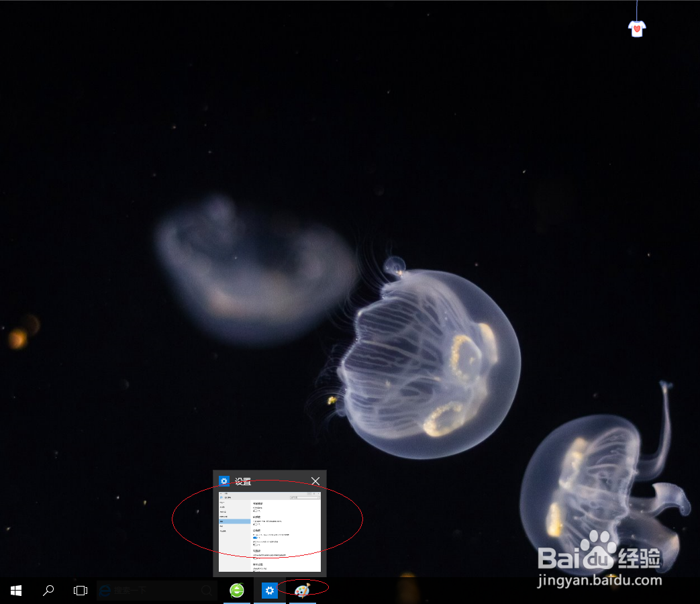This screenshot has height=604, width=700.
Task: Toggle the switch under the second settings heading
Action: (x=256, y=524)
